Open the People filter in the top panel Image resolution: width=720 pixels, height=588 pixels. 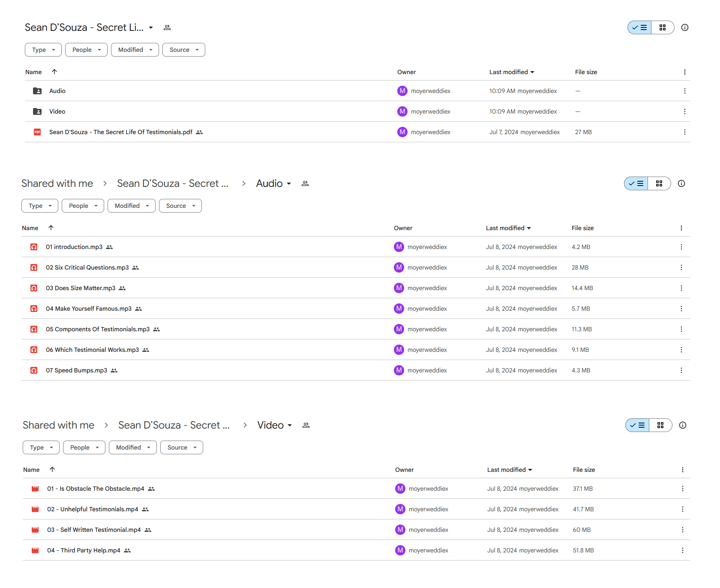(x=86, y=50)
